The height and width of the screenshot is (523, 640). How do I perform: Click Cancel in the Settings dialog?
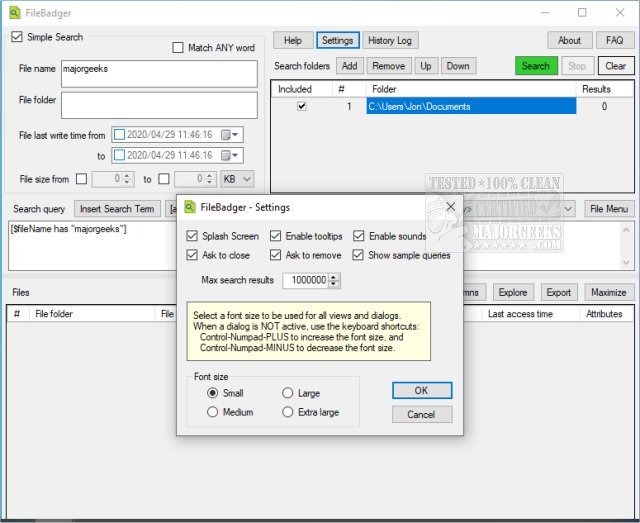point(422,414)
